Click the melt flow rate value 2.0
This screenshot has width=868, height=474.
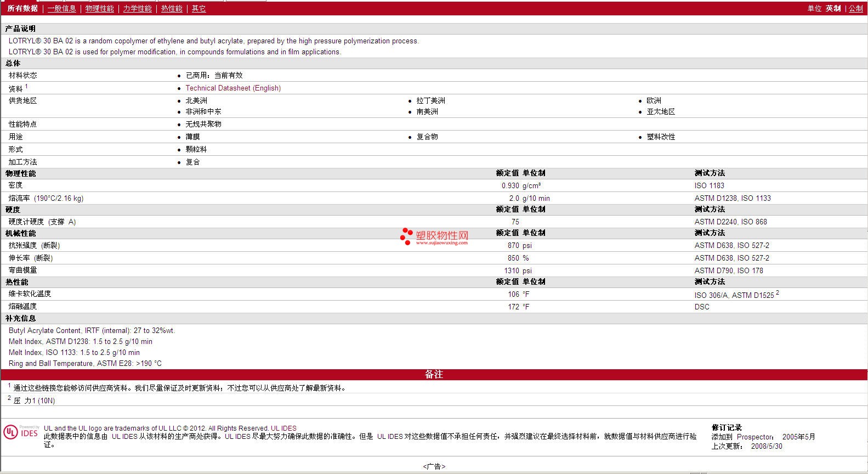click(x=514, y=199)
